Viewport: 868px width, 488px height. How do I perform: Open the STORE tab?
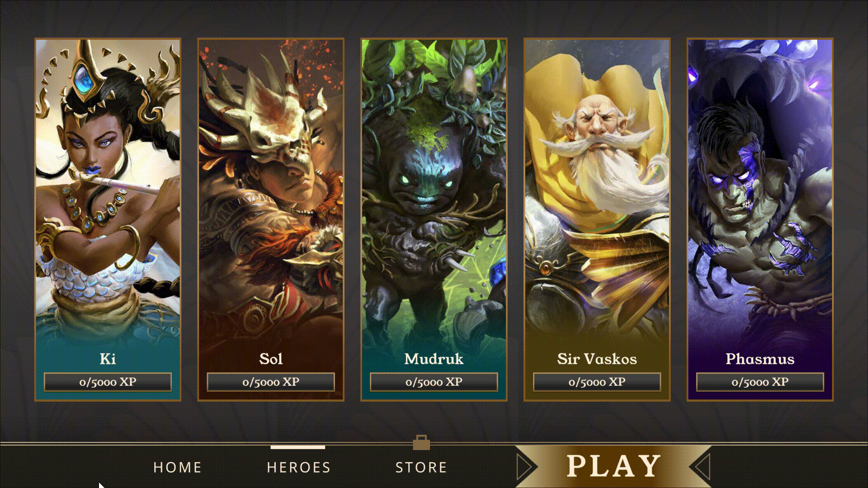pyautogui.click(x=421, y=467)
